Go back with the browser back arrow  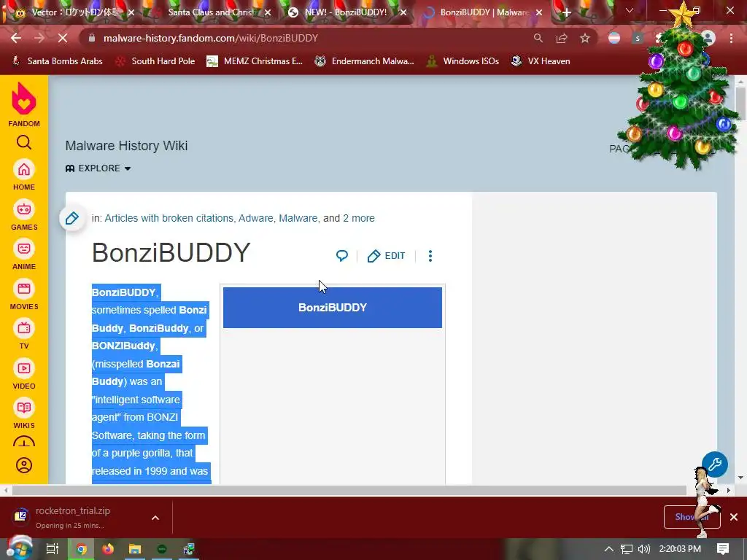16,38
